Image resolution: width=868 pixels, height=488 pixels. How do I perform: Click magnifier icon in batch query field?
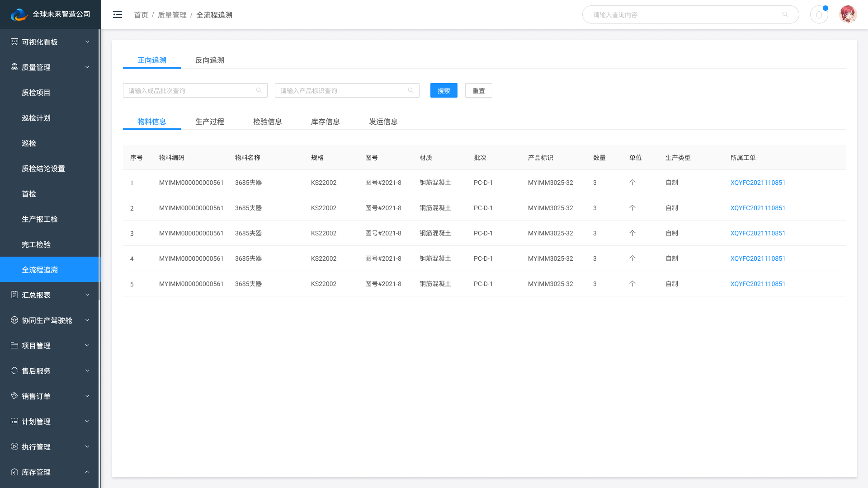click(x=259, y=90)
